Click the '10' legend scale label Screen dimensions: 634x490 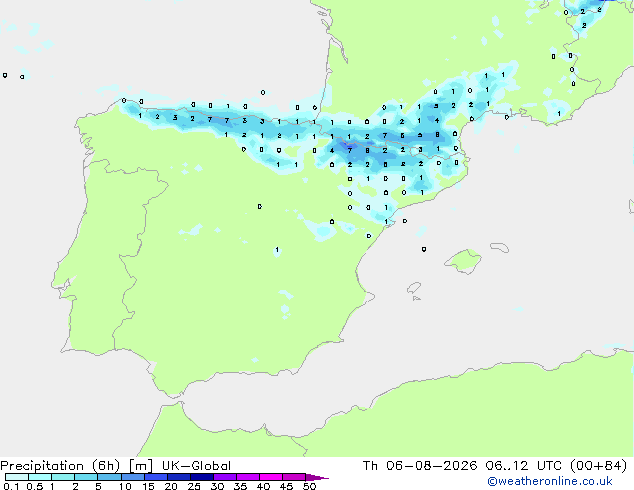[x=125, y=486]
